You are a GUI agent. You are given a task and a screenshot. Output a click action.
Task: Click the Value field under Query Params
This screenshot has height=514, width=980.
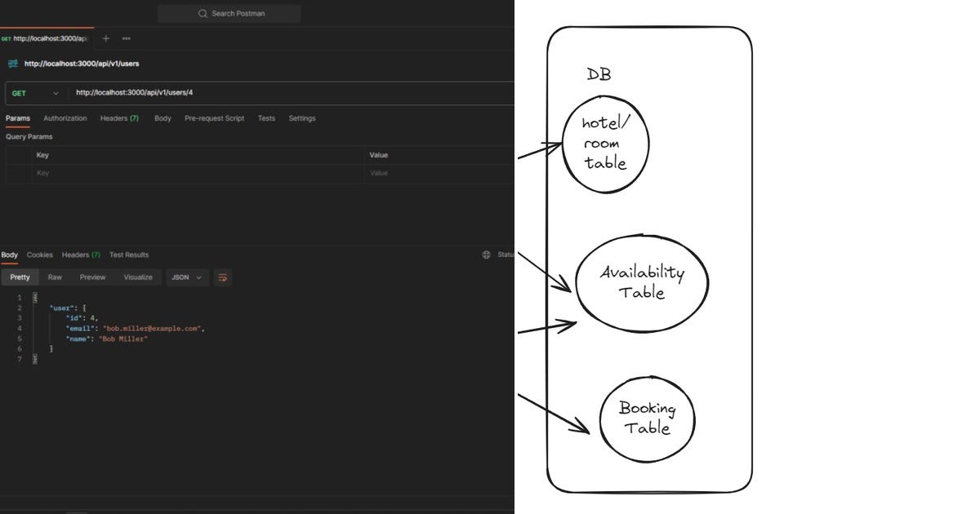(x=425, y=172)
